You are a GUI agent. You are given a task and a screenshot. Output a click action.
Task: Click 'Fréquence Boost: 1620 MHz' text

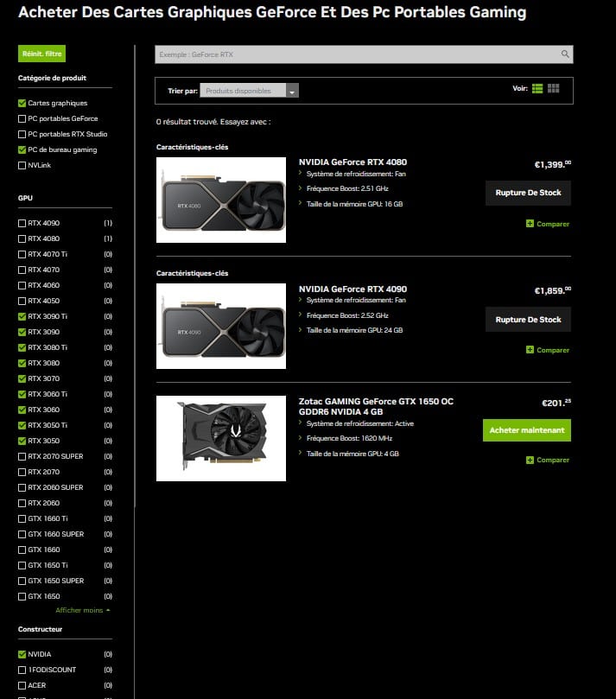click(349, 439)
